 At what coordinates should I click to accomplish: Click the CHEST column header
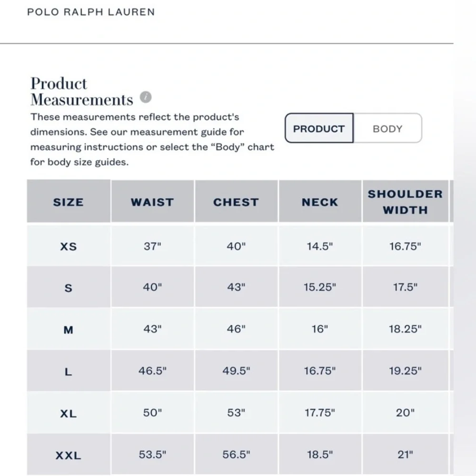[x=236, y=202]
